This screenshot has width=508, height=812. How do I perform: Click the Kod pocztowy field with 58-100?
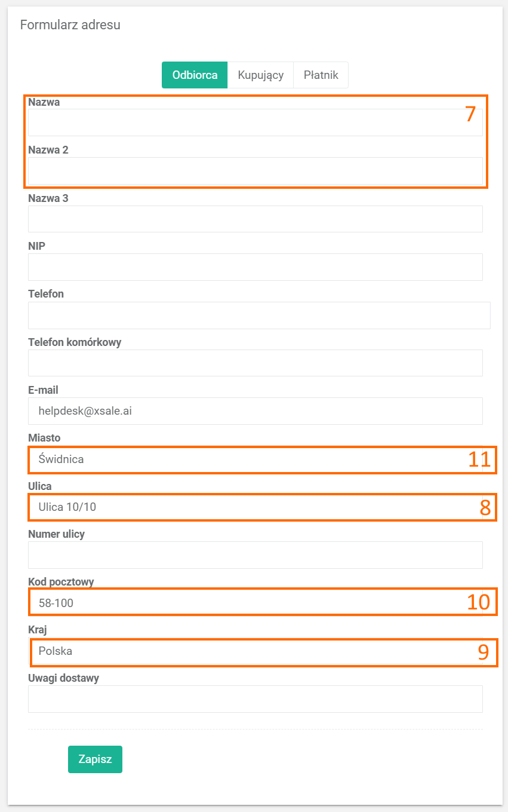pyautogui.click(x=255, y=603)
